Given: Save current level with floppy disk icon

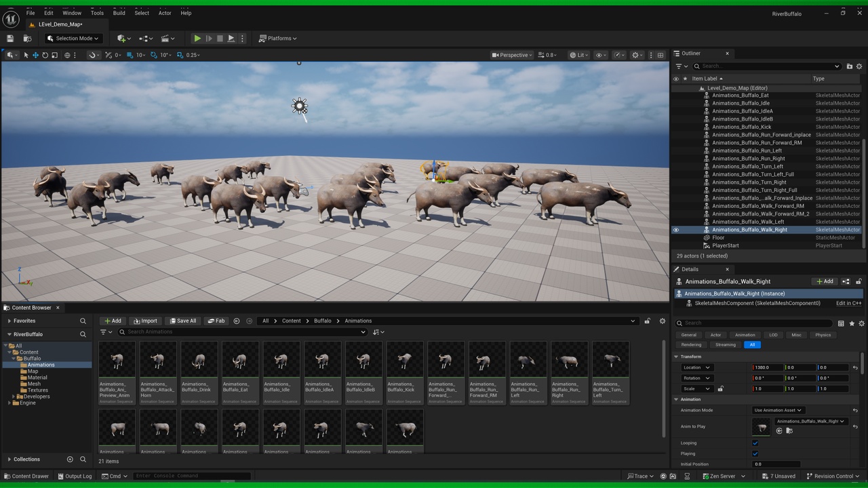Looking at the screenshot, I should point(10,39).
